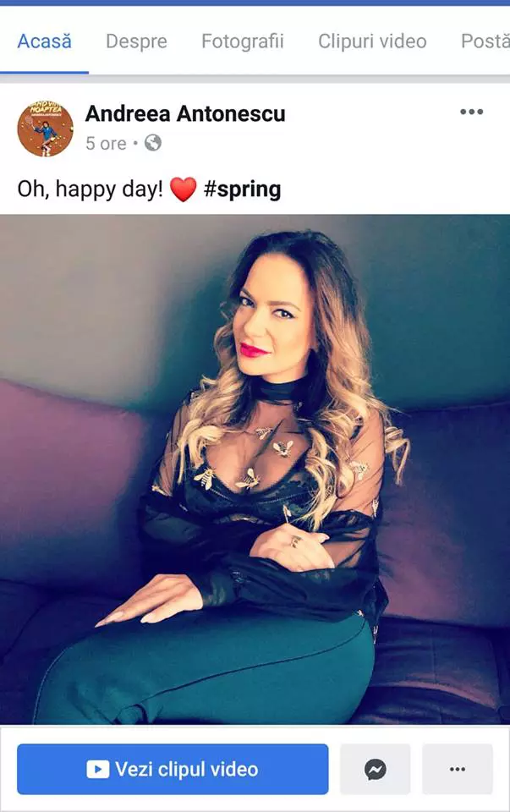The width and height of the screenshot is (510, 812).
Task: Click the Oh, happy day! caption text
Action: [x=90, y=189]
